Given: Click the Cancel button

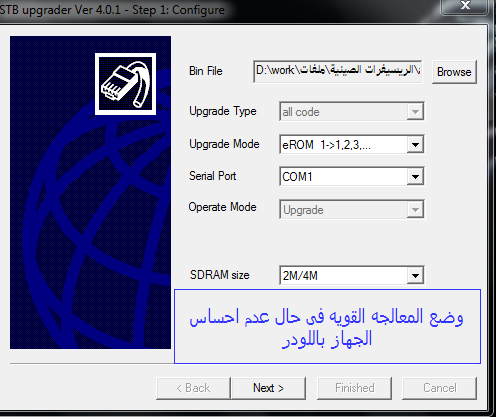Looking at the screenshot, I should click(x=439, y=388).
